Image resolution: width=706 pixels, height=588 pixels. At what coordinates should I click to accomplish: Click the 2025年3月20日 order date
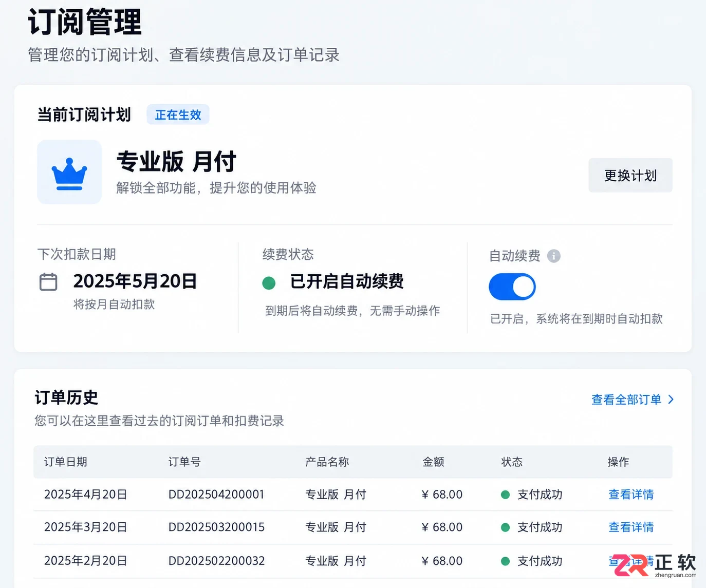pyautogui.click(x=85, y=527)
